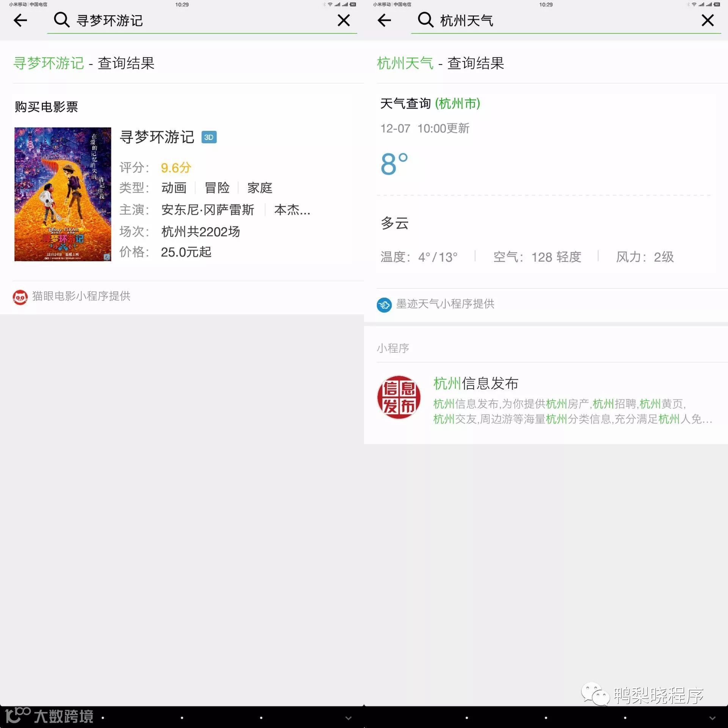Clear the 杭州天气 search text
This screenshot has height=728, width=728.
pyautogui.click(x=708, y=20)
